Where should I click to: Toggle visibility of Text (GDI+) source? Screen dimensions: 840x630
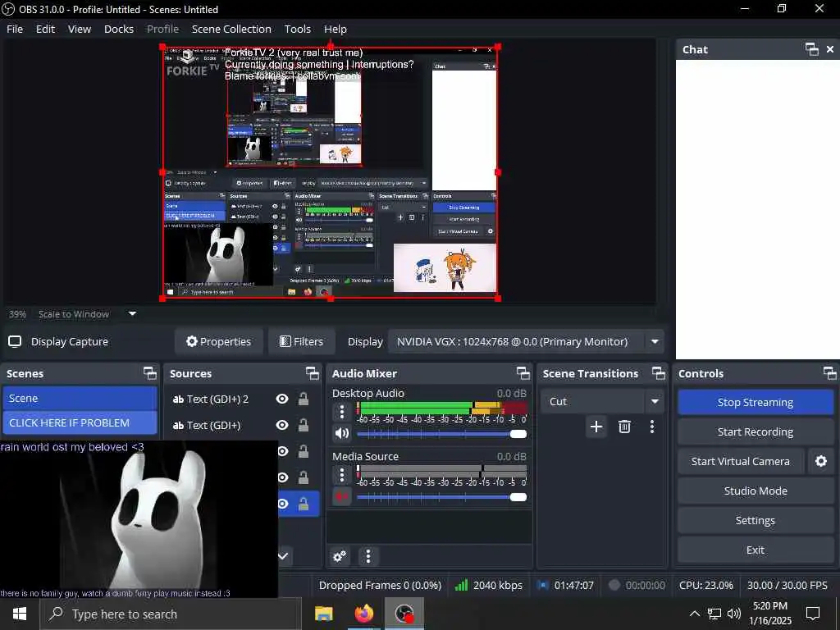(x=282, y=426)
